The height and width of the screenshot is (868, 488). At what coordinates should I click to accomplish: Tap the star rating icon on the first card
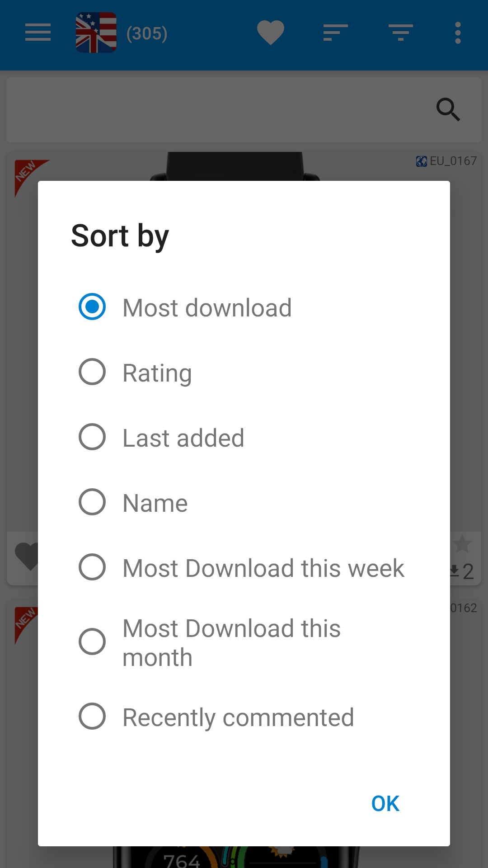(x=462, y=544)
